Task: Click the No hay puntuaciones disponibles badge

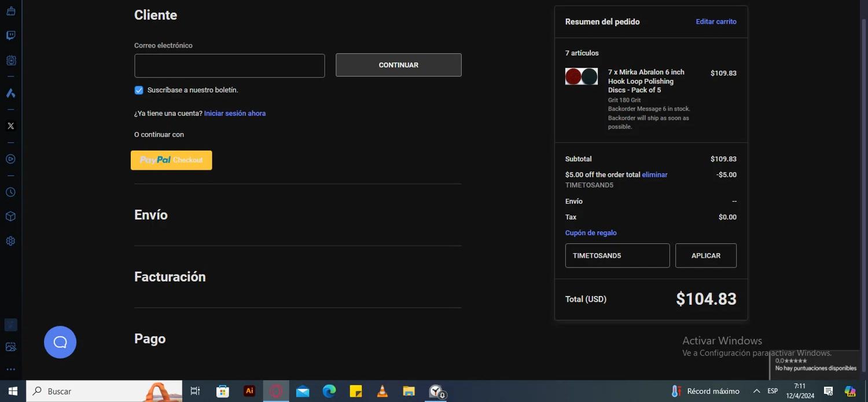Action: (815, 365)
